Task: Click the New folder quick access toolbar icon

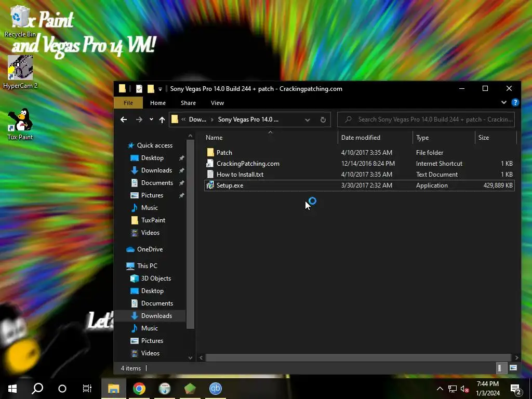Action: [151, 89]
